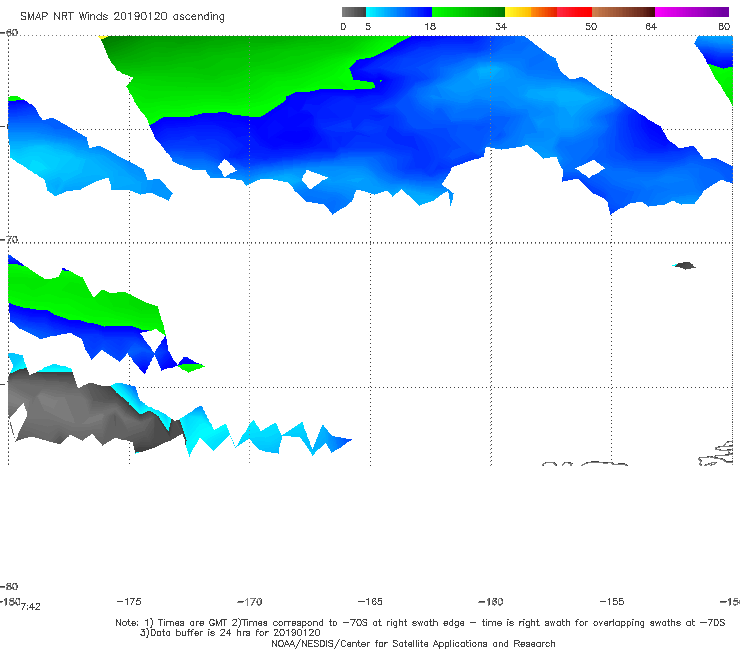740x650 pixels.
Task: Click the note line 'Data buffer is 24 hrs'
Action: point(230,633)
